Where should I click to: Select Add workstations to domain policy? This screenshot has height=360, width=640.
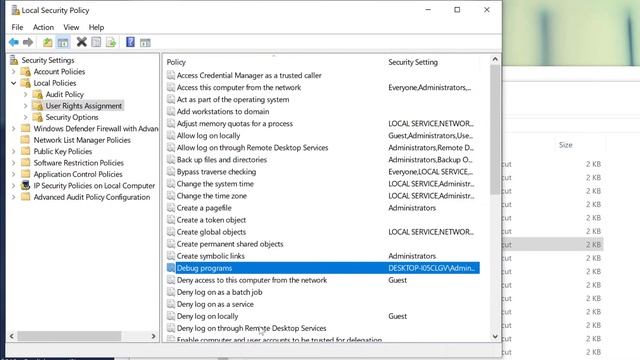point(223,111)
